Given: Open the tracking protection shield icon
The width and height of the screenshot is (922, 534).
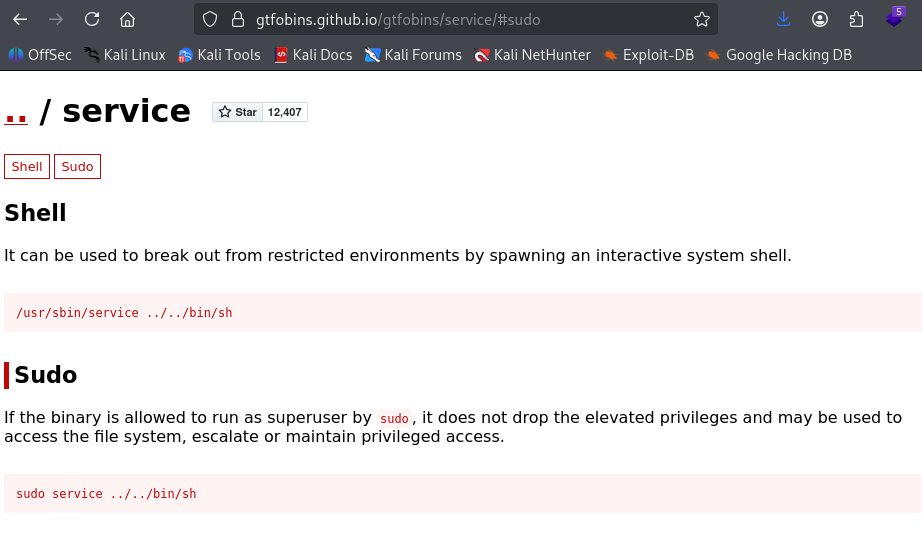Looking at the screenshot, I should point(210,19).
